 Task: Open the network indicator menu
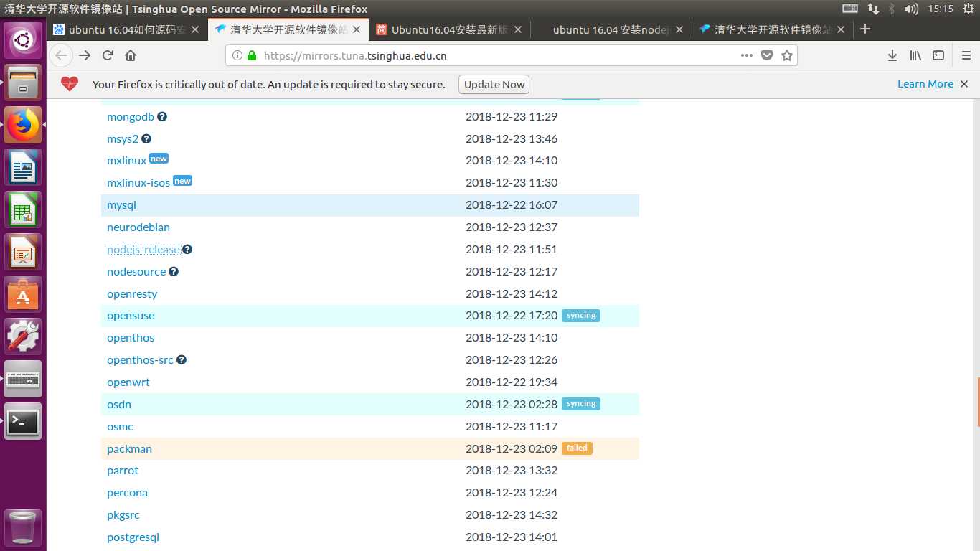coord(873,9)
